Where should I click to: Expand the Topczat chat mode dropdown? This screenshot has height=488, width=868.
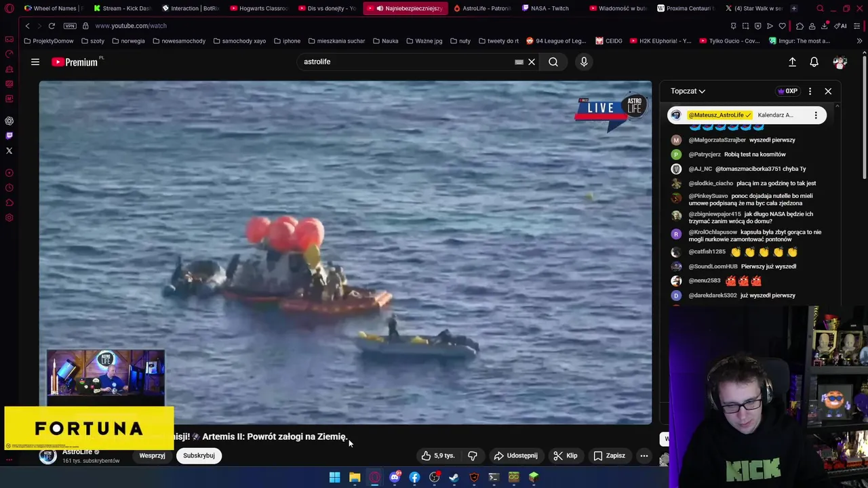pyautogui.click(x=688, y=91)
